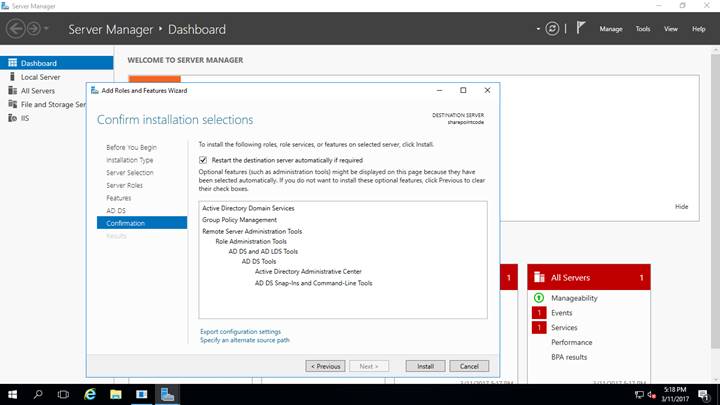
Task: Select the Confirmation wizard step
Action: coord(142,223)
